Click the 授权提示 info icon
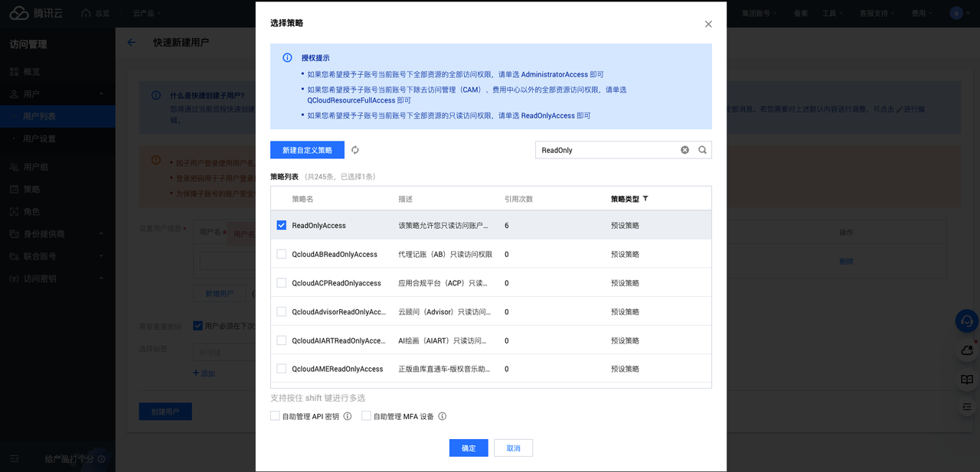The height and width of the screenshot is (472, 980). (x=287, y=57)
